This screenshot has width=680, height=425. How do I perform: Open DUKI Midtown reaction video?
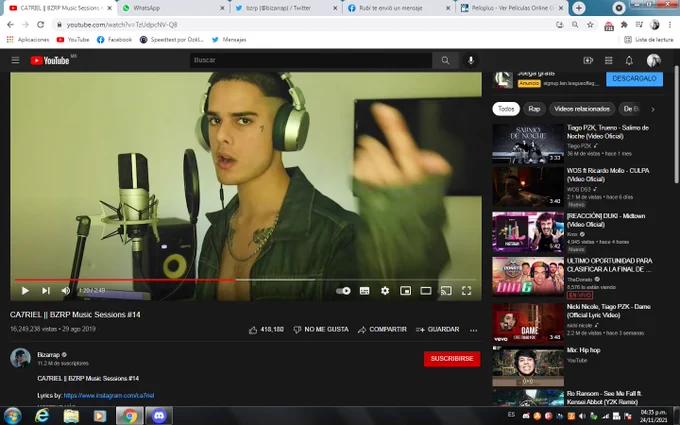click(528, 232)
